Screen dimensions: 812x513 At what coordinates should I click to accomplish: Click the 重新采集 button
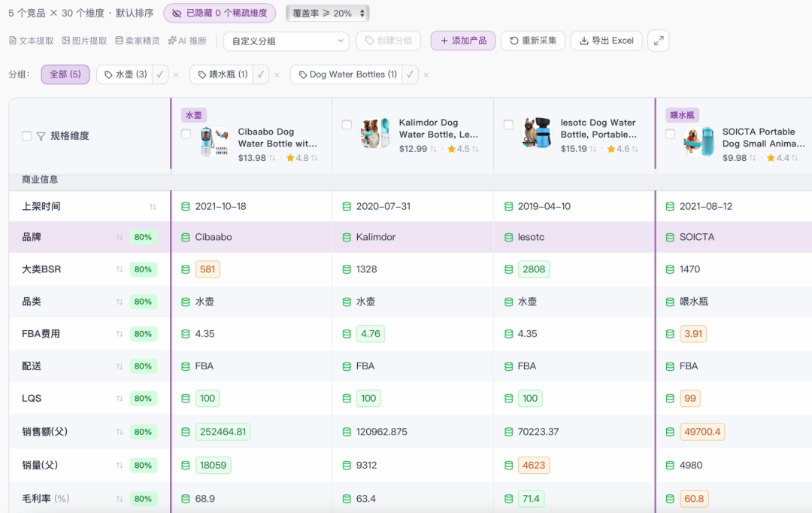(x=533, y=41)
